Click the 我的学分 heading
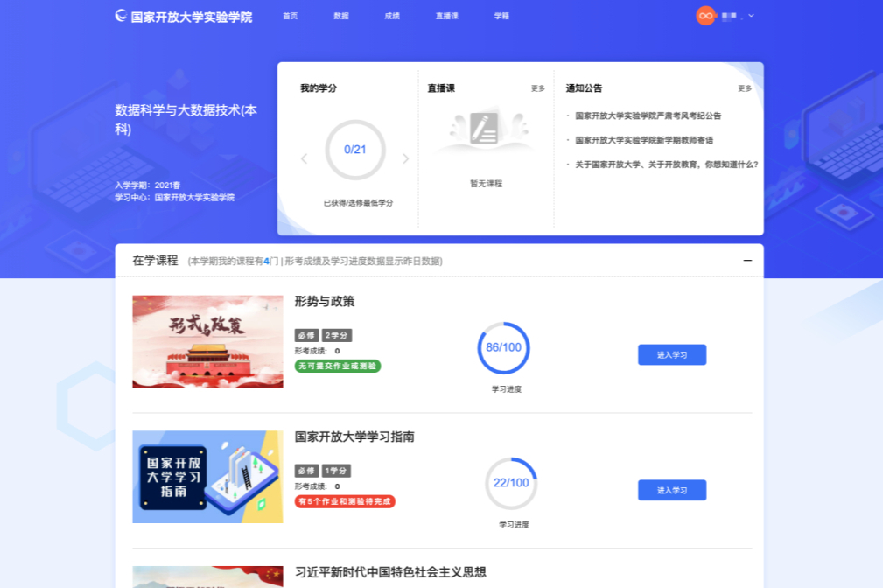The width and height of the screenshot is (883, 588). [319, 88]
